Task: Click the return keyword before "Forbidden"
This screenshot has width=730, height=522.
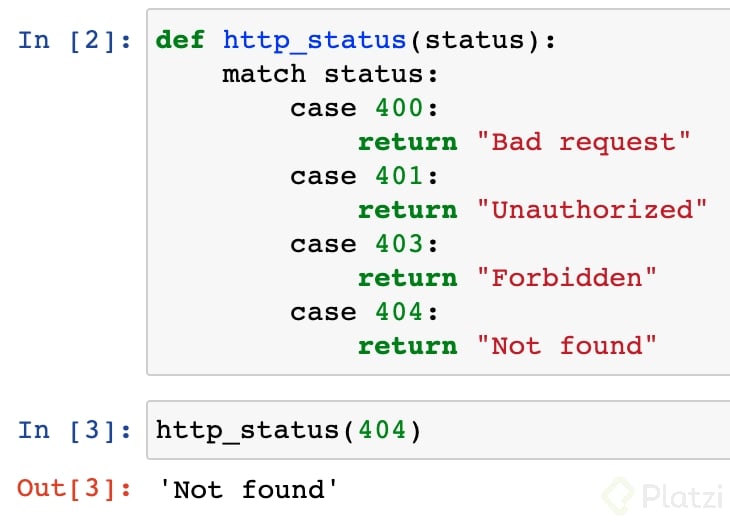Action: coord(407,278)
